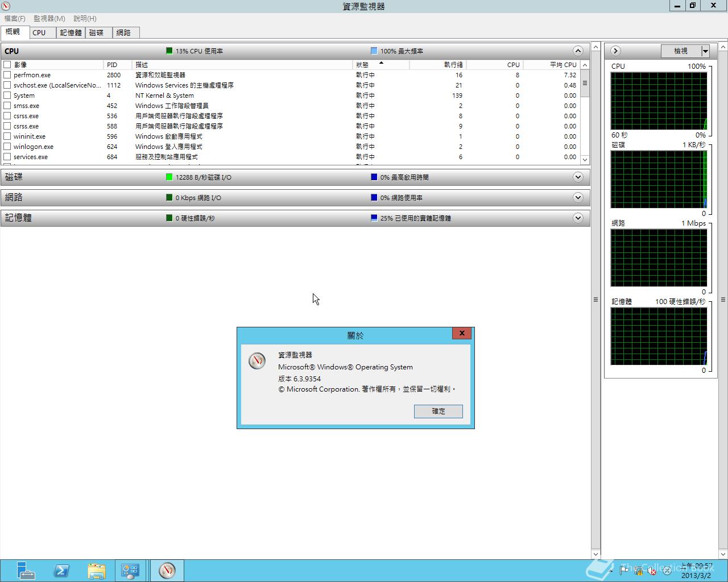This screenshot has height=582, width=728.
Task: Click the process list scrollbar up arrow
Action: click(x=585, y=65)
